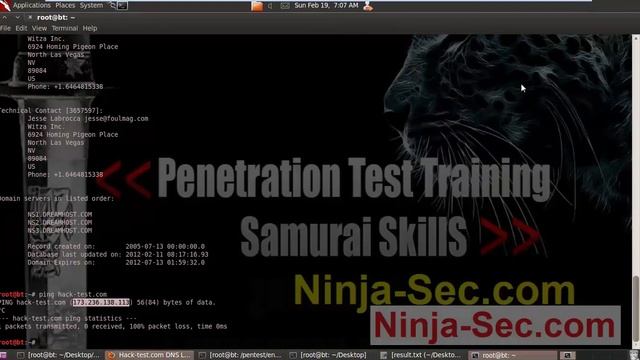Switch to [root@bt: /pentest/en... taskbar window
Screen dimensions: 640x360
[240, 355]
